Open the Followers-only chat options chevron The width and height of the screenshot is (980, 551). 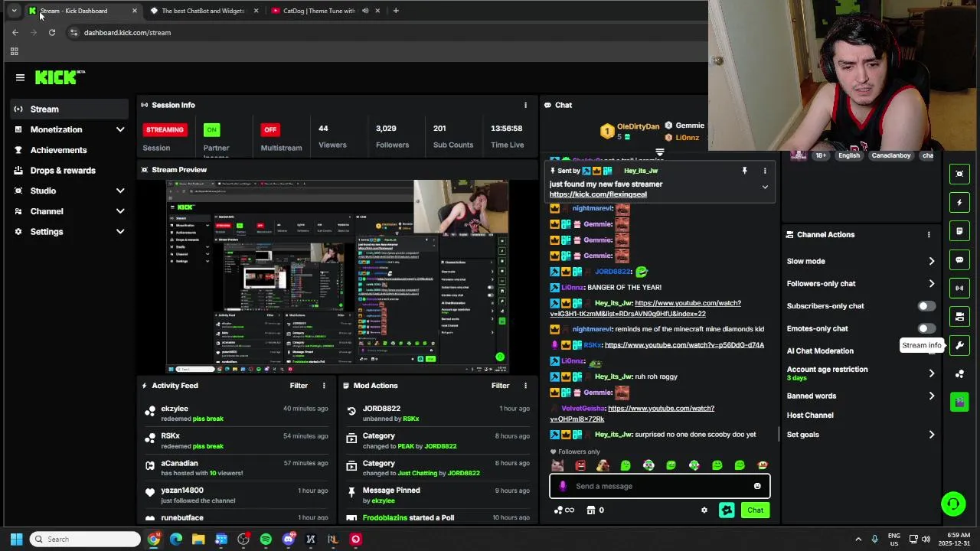932,284
